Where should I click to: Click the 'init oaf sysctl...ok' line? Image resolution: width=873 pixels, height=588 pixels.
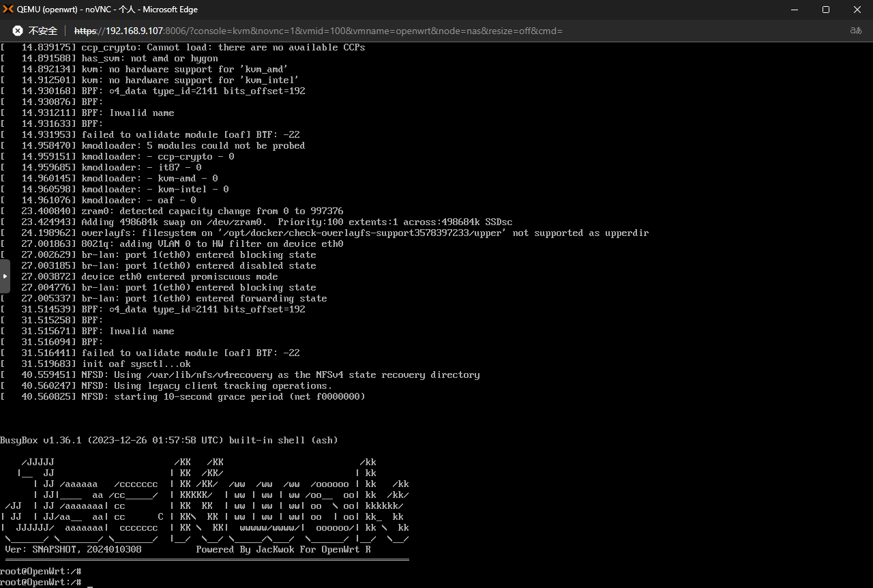[x=95, y=364]
